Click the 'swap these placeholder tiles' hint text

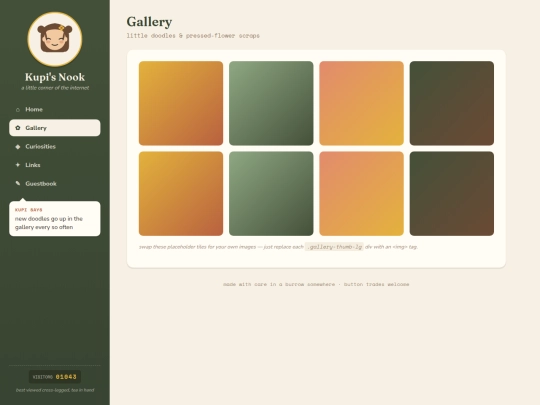pyautogui.click(x=278, y=247)
